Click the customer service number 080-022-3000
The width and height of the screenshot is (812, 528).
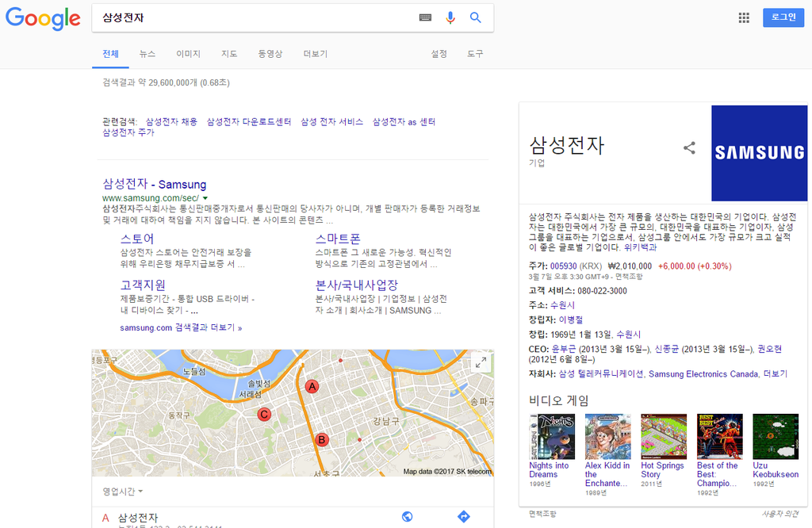point(603,291)
